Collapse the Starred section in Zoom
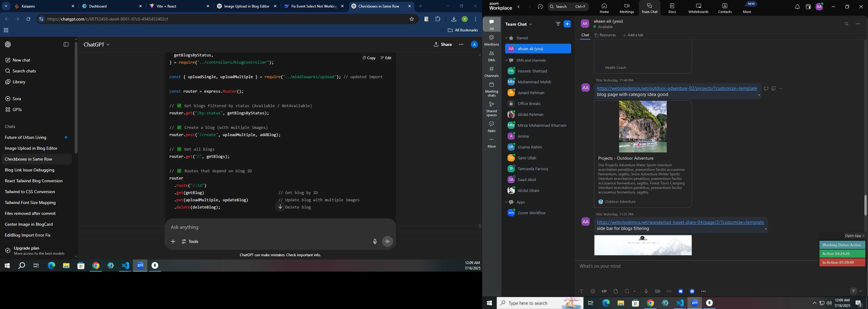Screen dimensions: 868x309 [506, 38]
